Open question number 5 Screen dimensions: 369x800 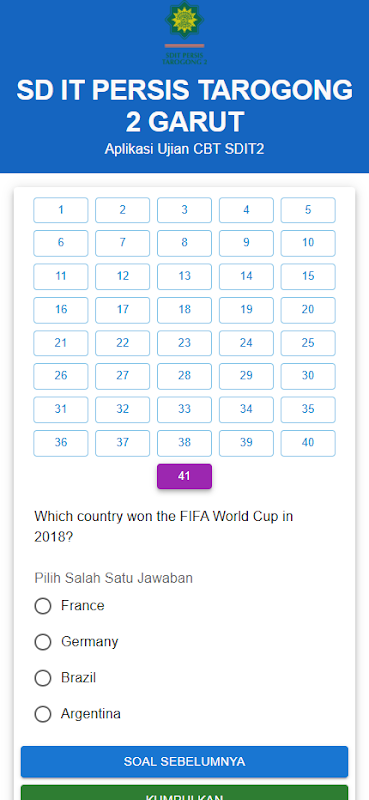pyautogui.click(x=308, y=210)
